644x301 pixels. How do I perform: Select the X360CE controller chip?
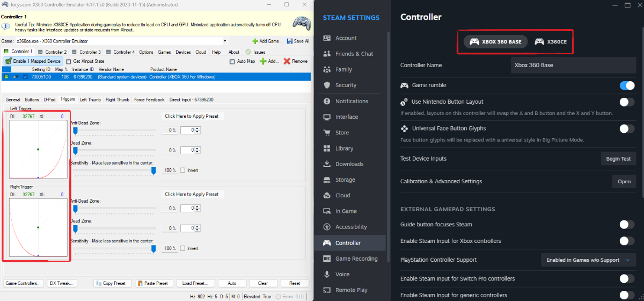[551, 42]
